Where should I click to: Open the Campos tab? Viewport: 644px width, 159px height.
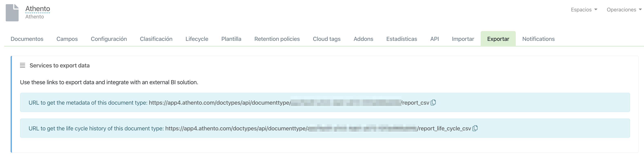tap(67, 39)
